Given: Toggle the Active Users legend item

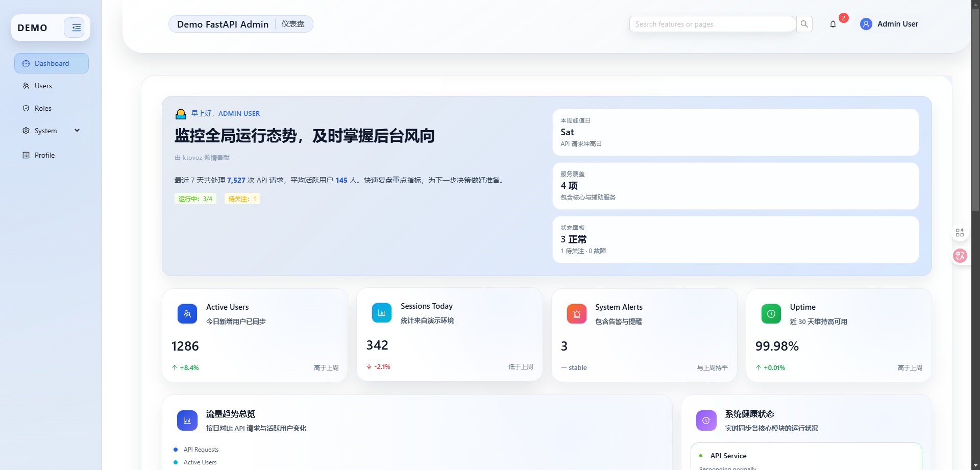Looking at the screenshot, I should (x=199, y=462).
